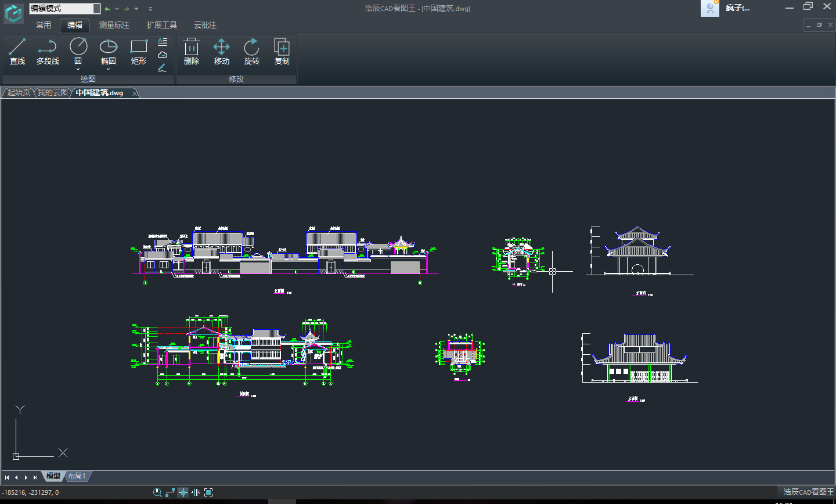
Task: Open the 测量标注 ribbon tab
Action: (114, 25)
